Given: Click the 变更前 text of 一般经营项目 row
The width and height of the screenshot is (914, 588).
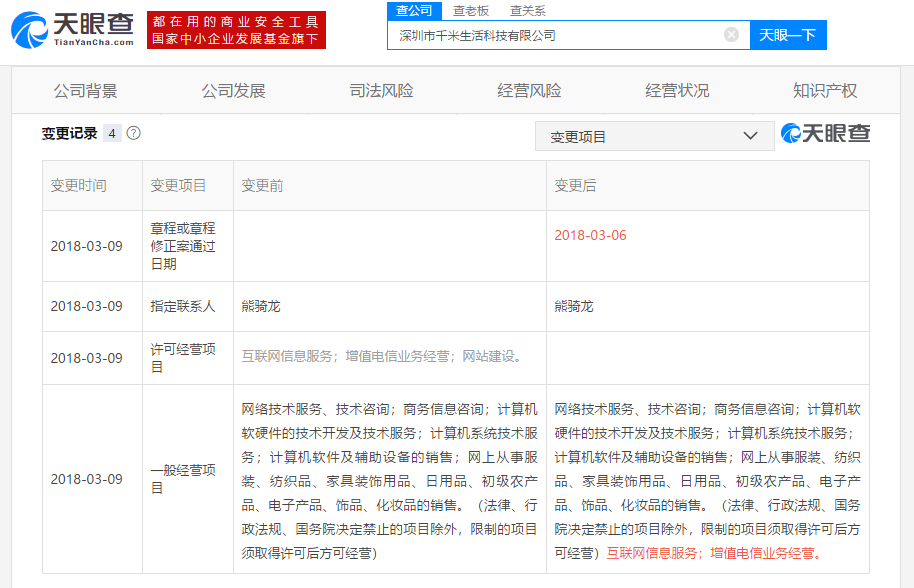Looking at the screenshot, I should [x=389, y=481].
